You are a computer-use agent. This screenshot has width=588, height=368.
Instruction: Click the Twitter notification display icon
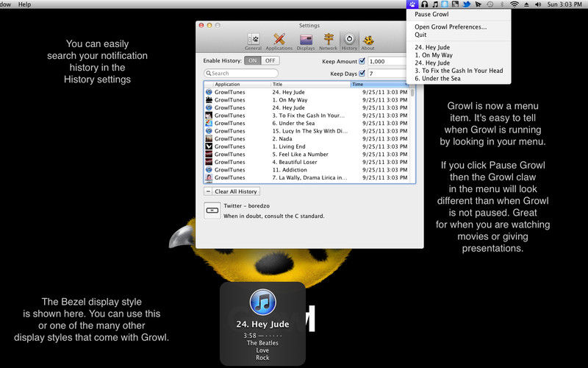(212, 210)
